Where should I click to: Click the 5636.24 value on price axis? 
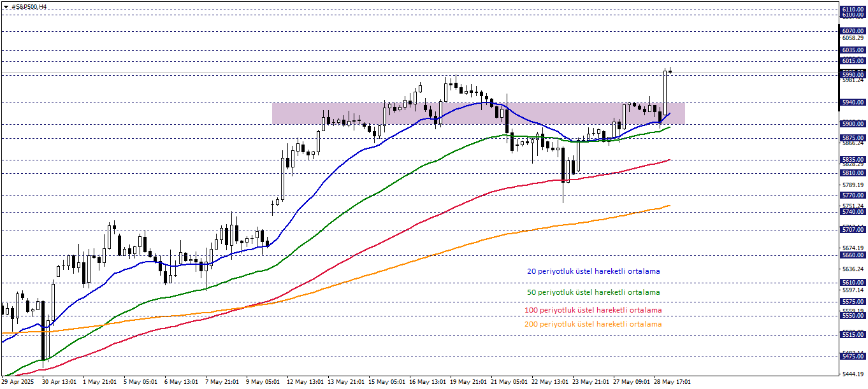click(x=852, y=269)
